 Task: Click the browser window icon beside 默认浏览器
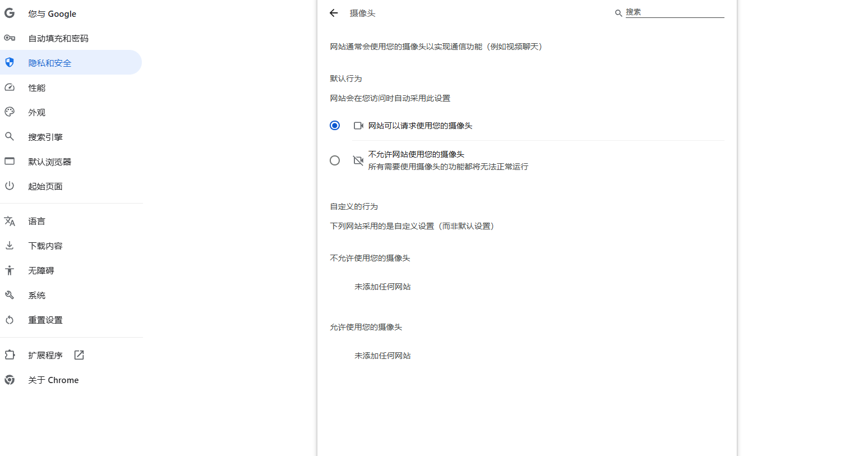click(10, 161)
